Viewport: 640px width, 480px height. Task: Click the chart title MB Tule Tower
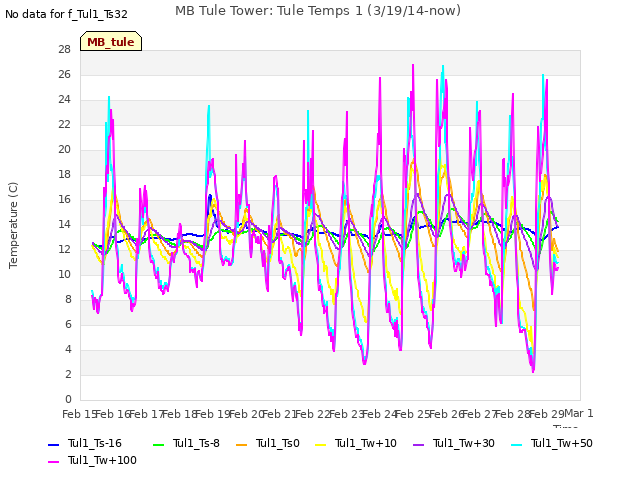tap(318, 11)
